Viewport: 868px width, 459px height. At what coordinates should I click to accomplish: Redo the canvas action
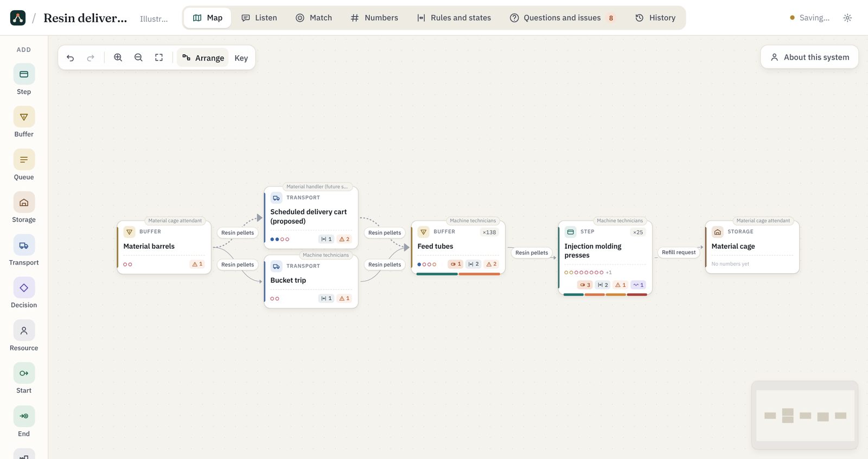(x=91, y=57)
